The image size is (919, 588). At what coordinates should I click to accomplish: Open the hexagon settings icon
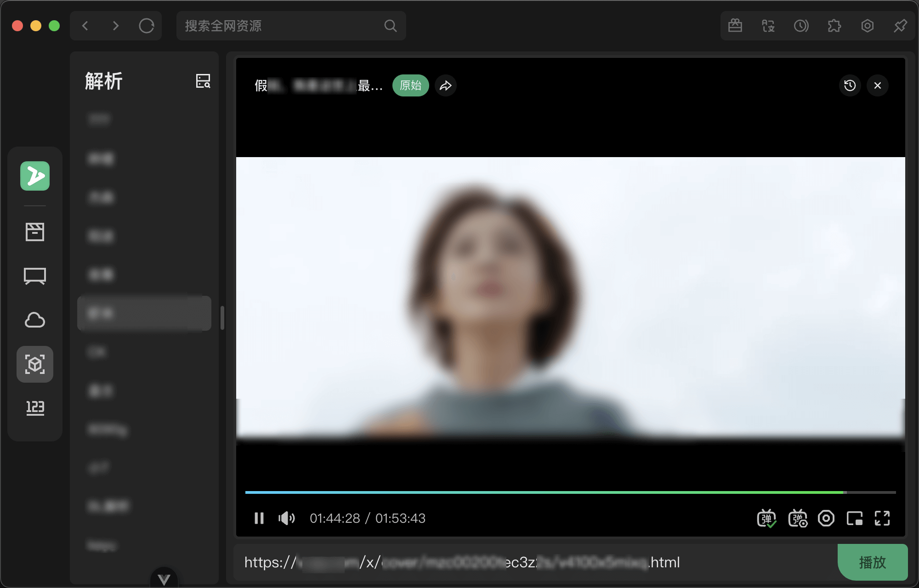[868, 26]
